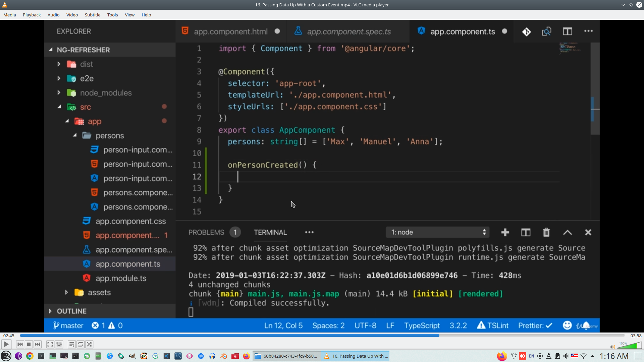Viewport: 644px width, 362px height.
Task: Click the 03:58 remaining time label
Action: tap(636, 336)
